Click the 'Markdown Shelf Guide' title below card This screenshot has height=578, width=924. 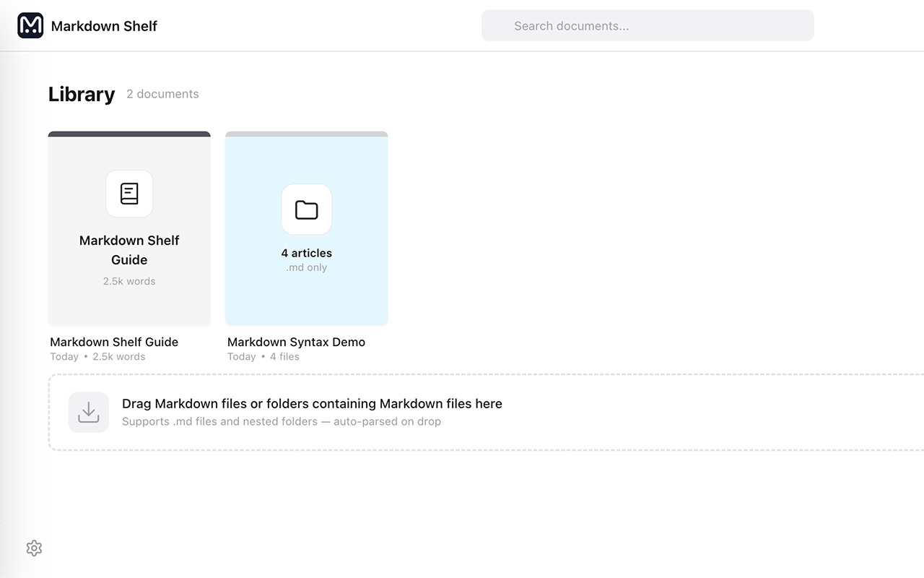coord(114,342)
